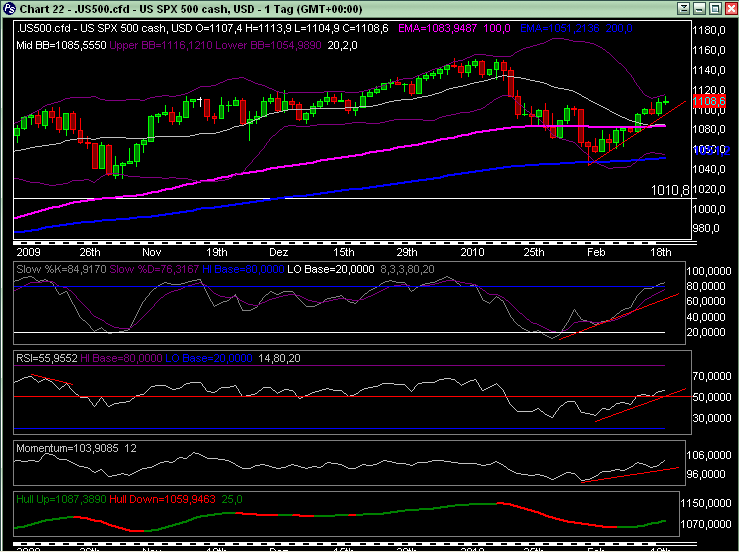Select the Momentum=103,9085 12 label
This screenshot has width=739, height=552.
[76, 448]
